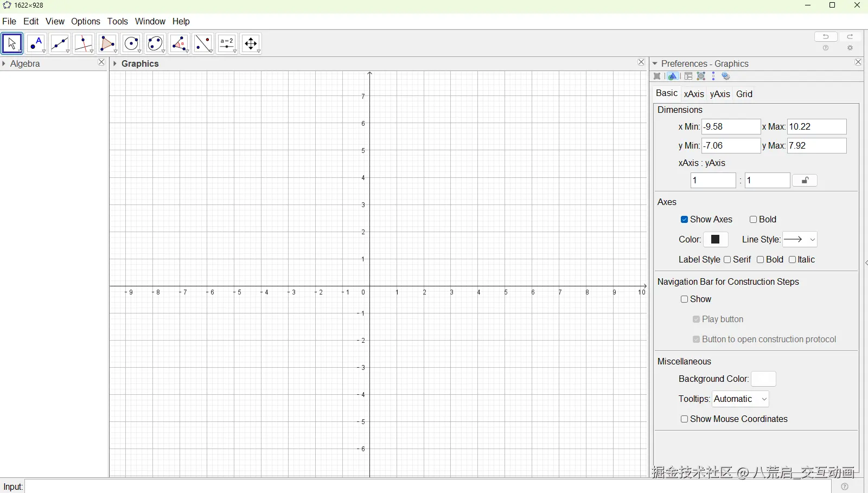Select the Angle tool
The height and width of the screenshot is (493, 868).
coord(179,43)
